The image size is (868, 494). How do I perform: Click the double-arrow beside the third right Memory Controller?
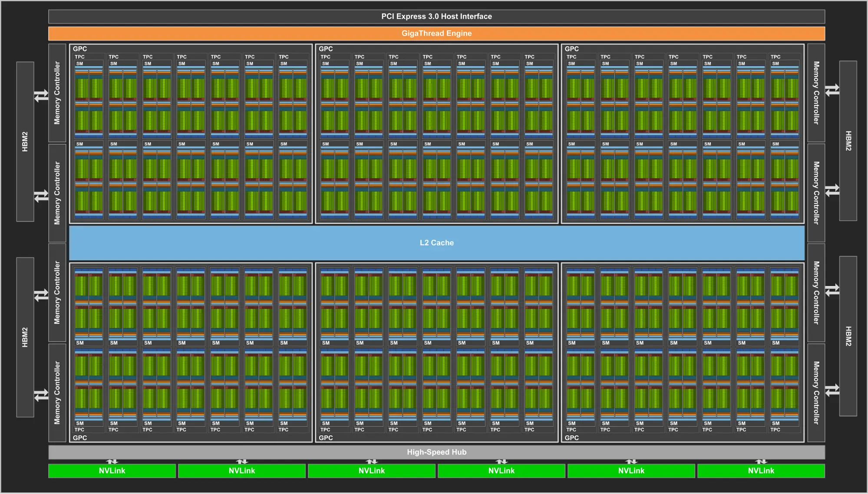(x=832, y=290)
